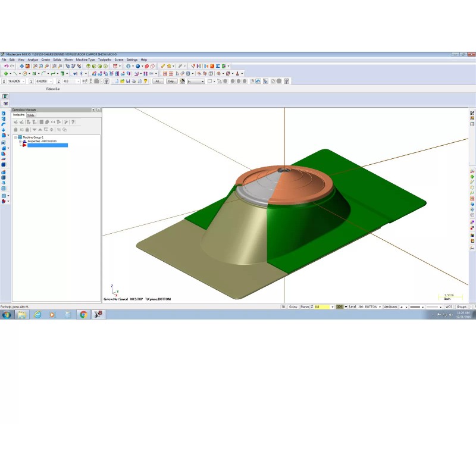Click the Gview button in status bar

point(293,307)
